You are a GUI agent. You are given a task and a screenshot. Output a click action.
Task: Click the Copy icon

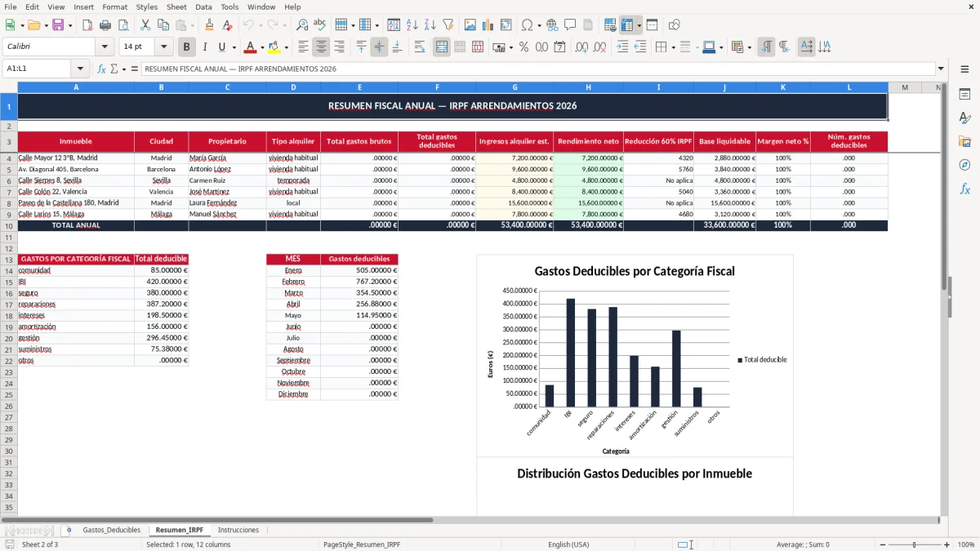[163, 25]
